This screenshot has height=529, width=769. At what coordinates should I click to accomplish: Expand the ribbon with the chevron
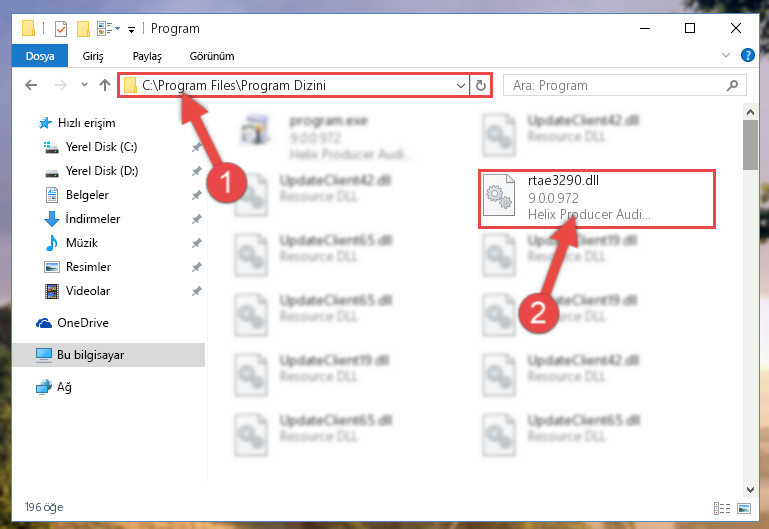[x=726, y=55]
